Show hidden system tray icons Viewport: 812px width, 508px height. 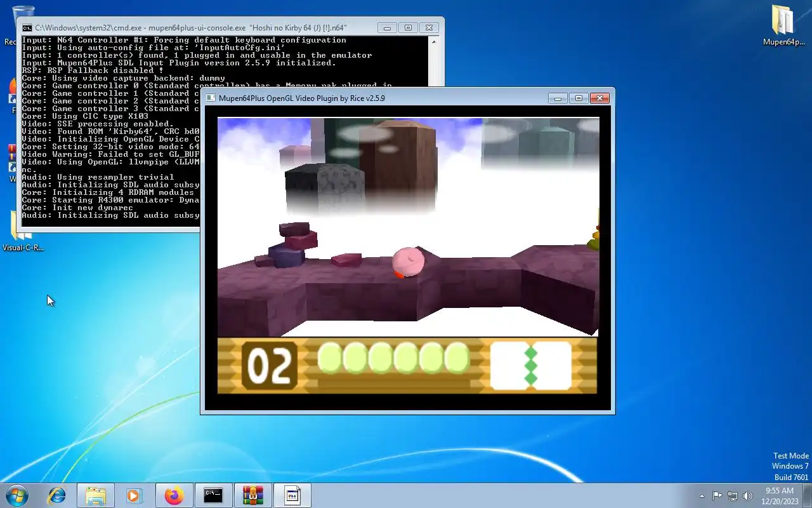point(702,496)
